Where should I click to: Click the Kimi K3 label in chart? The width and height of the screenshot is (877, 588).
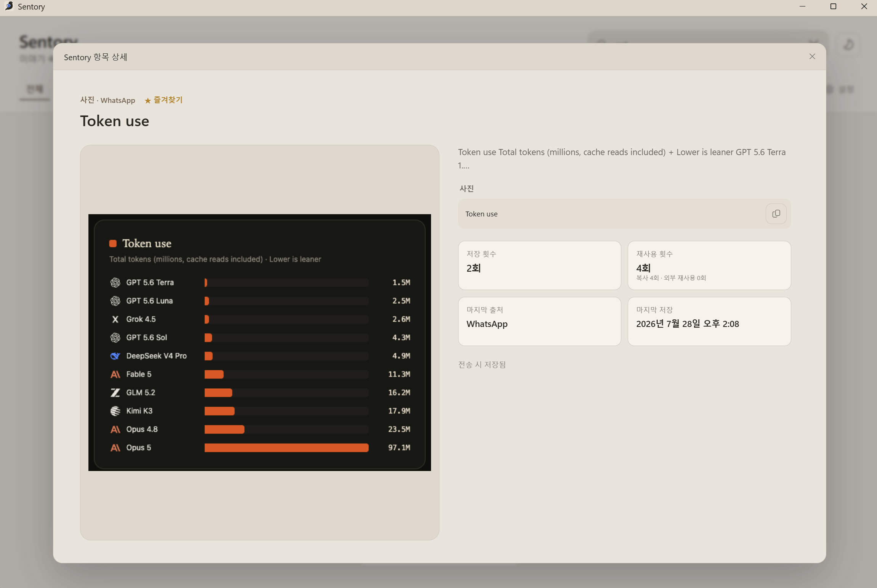click(x=139, y=411)
